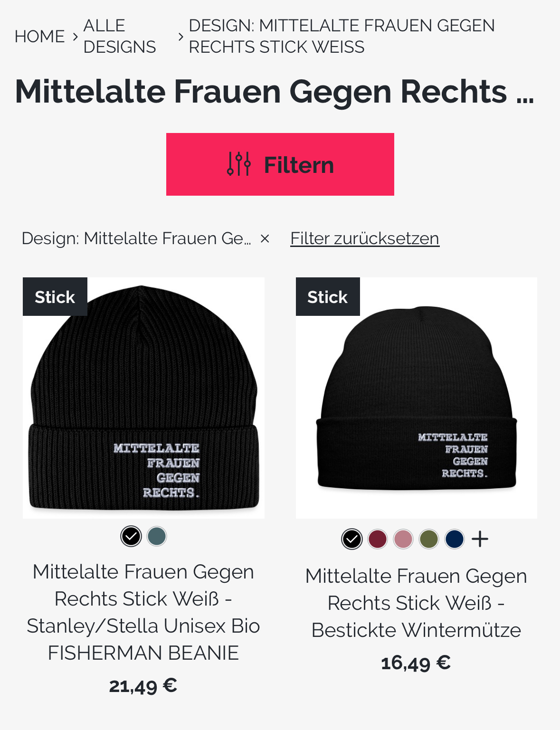This screenshot has height=730, width=560.
Task: Open the Filtern button
Action: click(280, 164)
